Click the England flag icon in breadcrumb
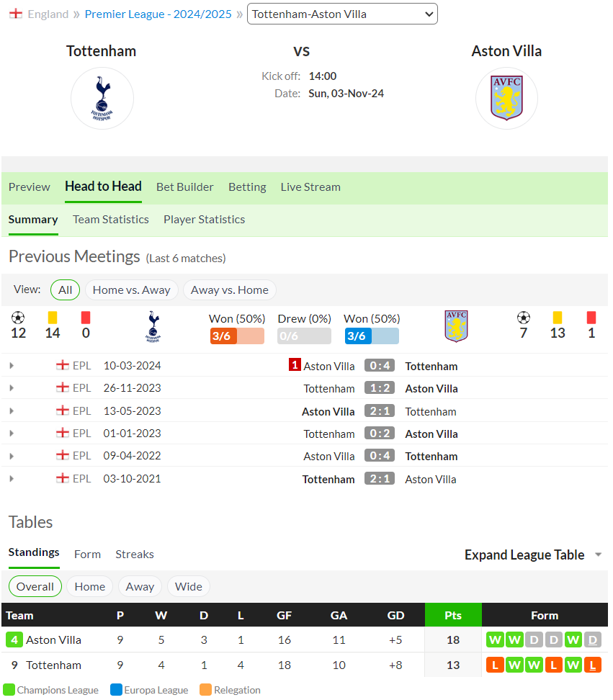This screenshot has height=700, width=613. click(16, 14)
